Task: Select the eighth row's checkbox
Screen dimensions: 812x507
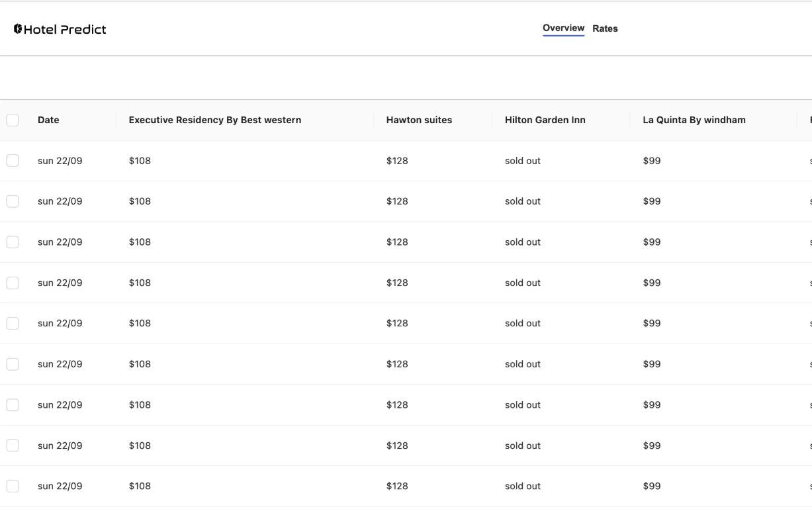Action: [13, 445]
